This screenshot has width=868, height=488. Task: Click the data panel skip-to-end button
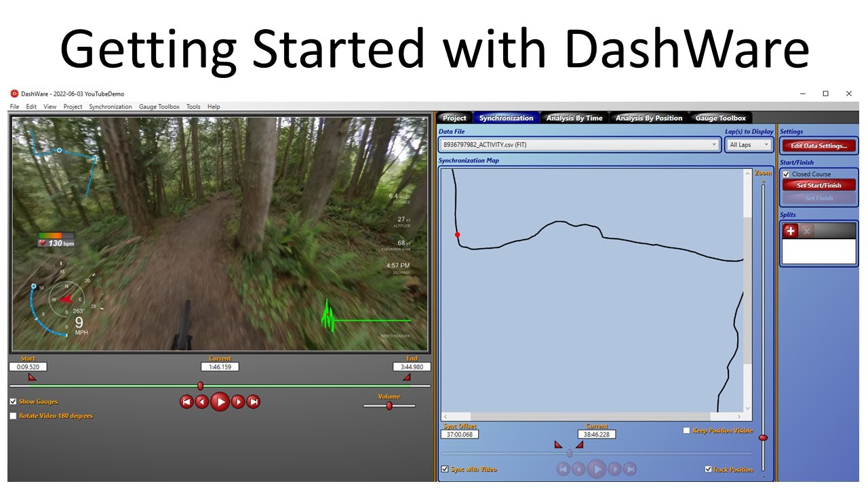[629, 468]
